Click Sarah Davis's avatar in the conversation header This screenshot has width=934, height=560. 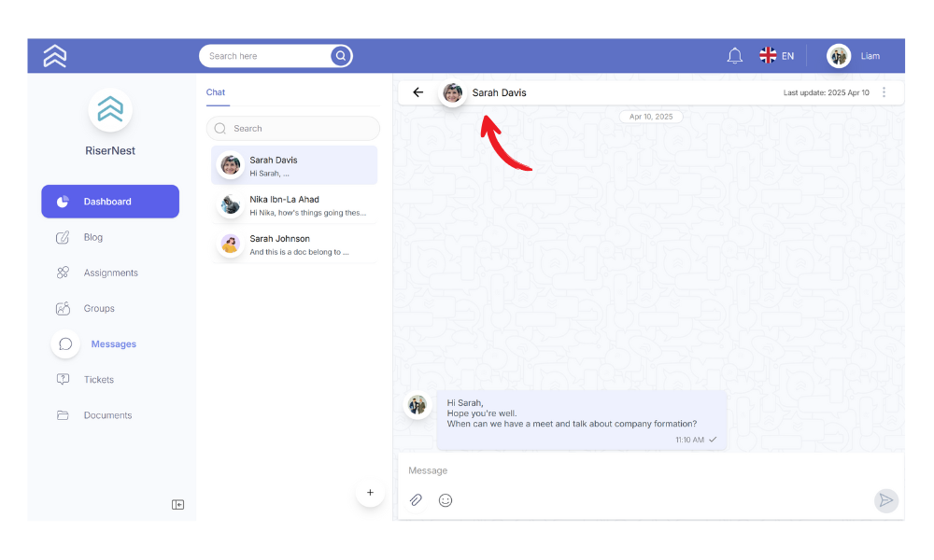(x=453, y=92)
